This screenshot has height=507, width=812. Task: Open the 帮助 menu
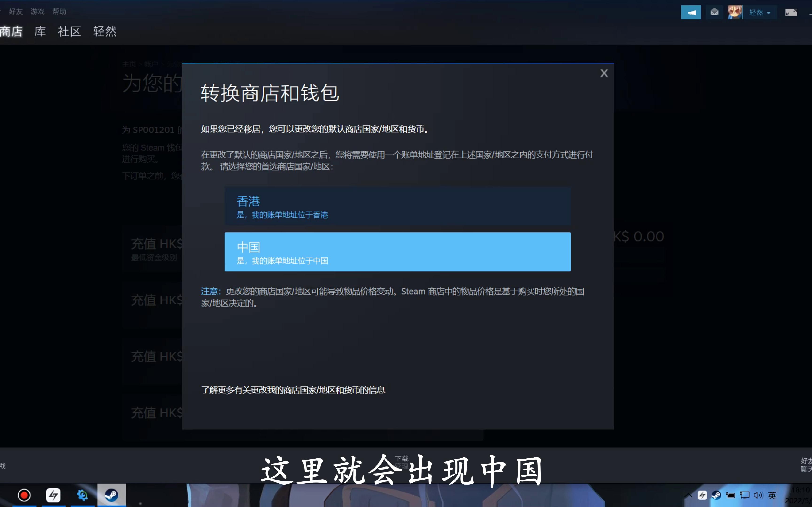(x=59, y=12)
